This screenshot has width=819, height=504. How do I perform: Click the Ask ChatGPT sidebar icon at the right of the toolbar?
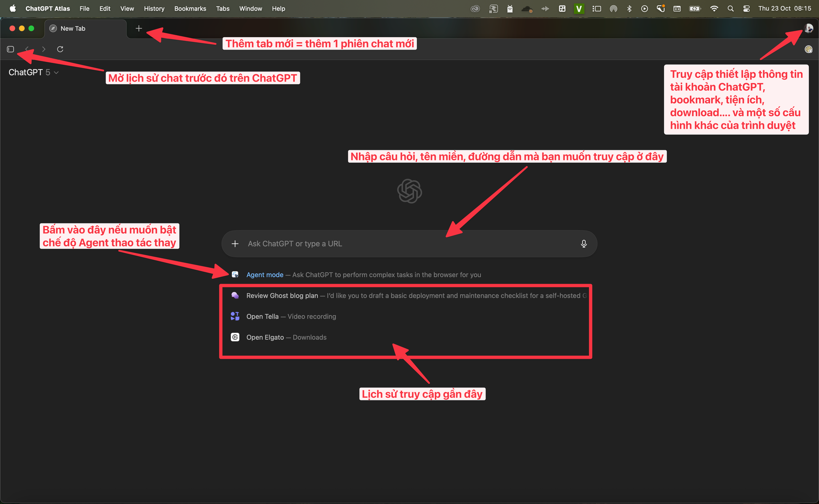tap(808, 50)
